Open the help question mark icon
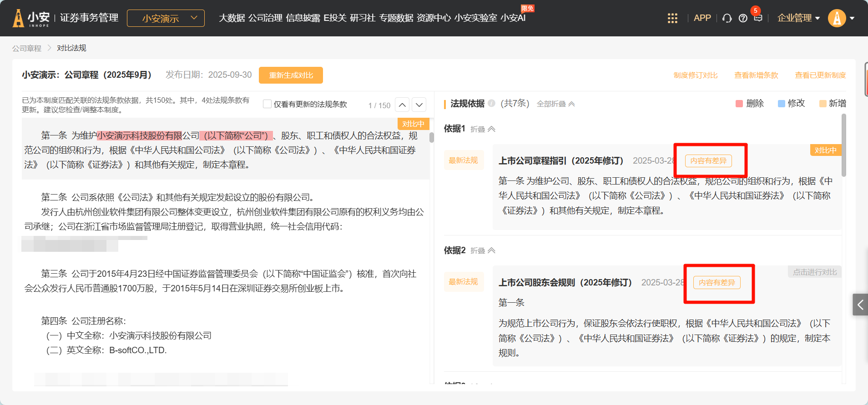The image size is (868, 405). [x=743, y=18]
